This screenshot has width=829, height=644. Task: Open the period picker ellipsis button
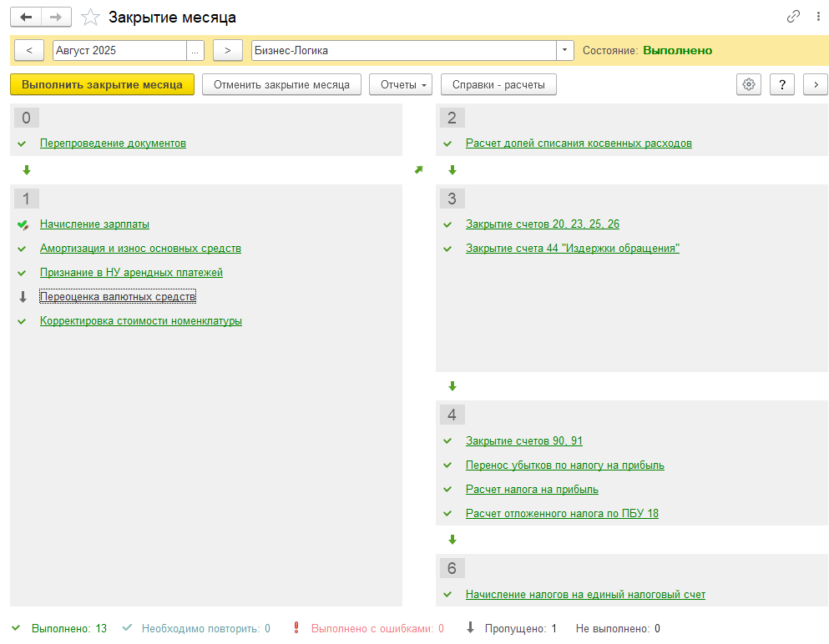pyautogui.click(x=195, y=51)
